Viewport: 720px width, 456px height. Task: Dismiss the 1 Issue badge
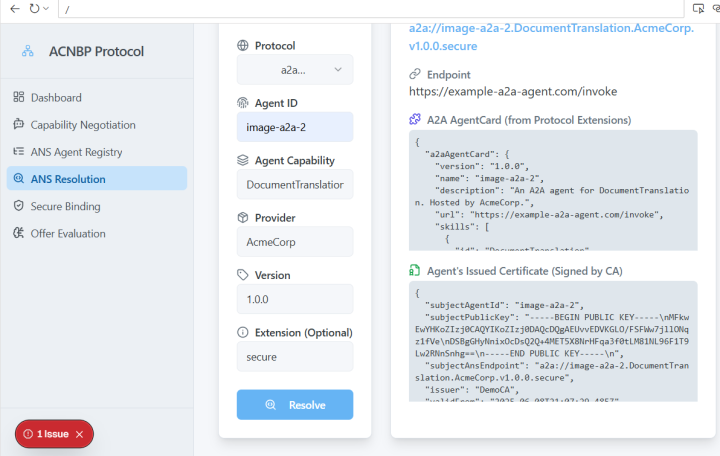pyautogui.click(x=79, y=434)
